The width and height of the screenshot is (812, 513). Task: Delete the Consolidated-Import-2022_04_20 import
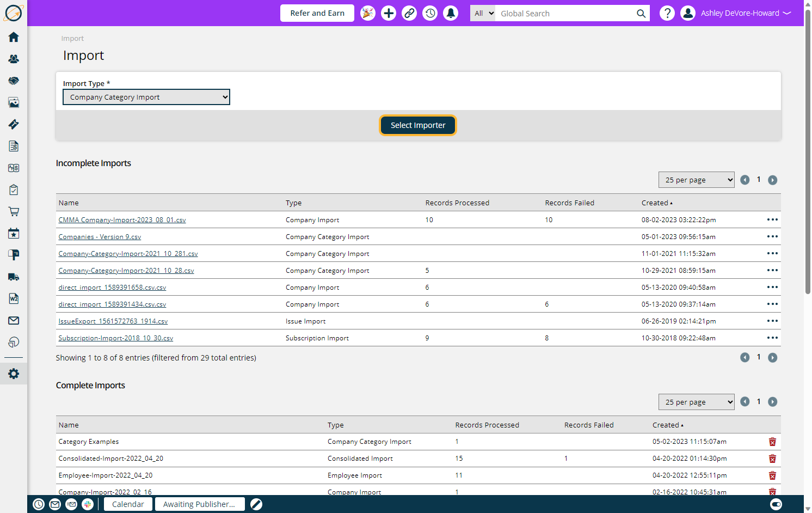pos(772,459)
